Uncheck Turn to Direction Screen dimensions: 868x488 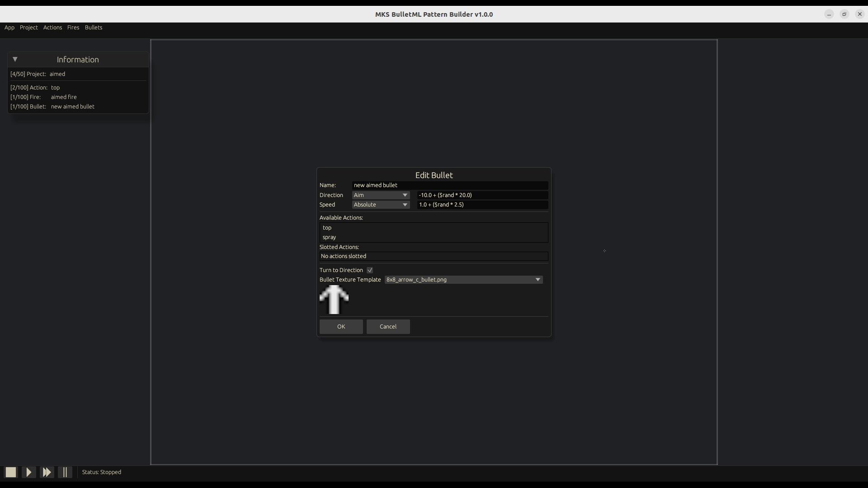(x=369, y=270)
